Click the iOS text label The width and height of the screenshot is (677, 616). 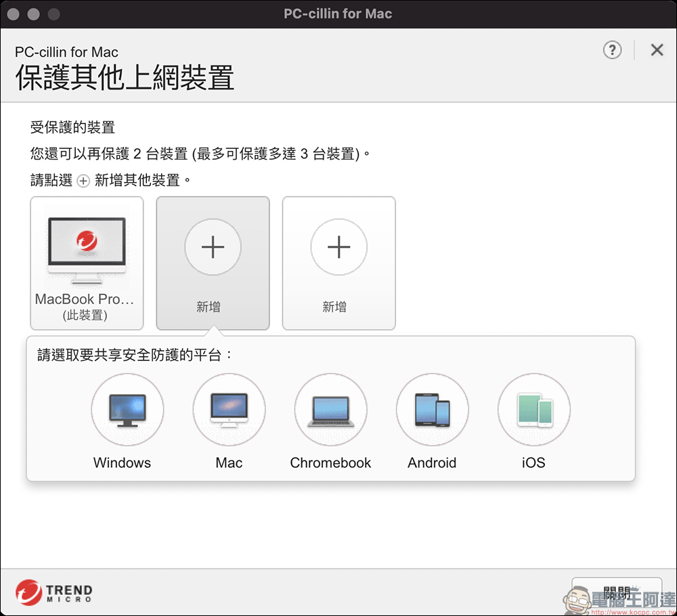(x=533, y=463)
